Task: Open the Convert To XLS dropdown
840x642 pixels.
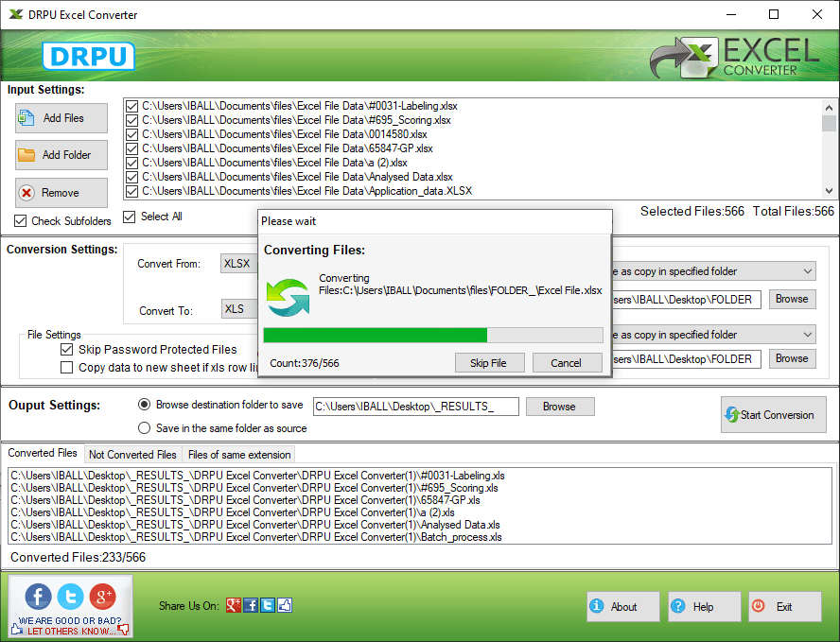Action: pos(239,309)
